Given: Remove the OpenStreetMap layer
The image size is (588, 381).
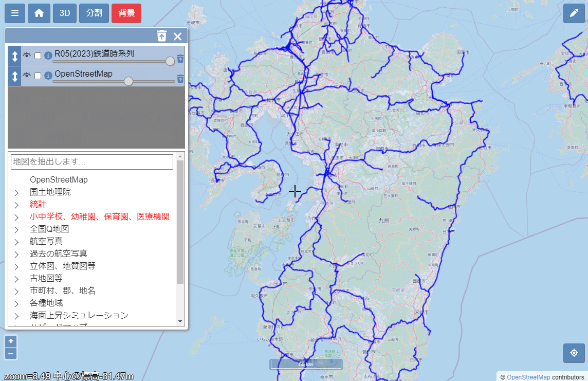Looking at the screenshot, I should pos(180,79).
